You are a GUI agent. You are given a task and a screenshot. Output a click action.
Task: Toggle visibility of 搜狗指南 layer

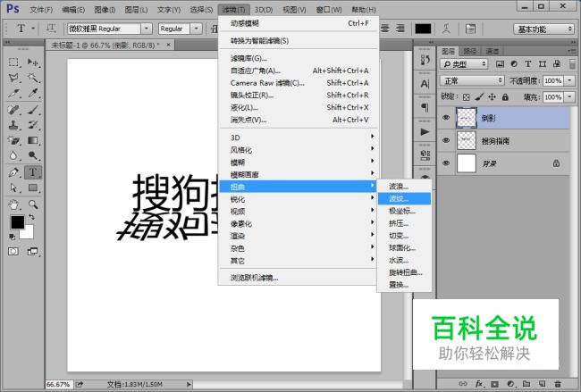pyautogui.click(x=446, y=140)
